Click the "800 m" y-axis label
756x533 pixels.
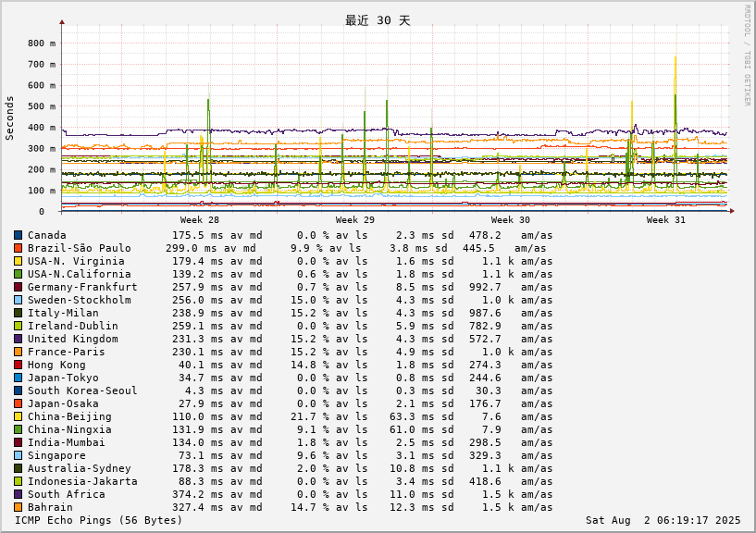click(x=42, y=43)
